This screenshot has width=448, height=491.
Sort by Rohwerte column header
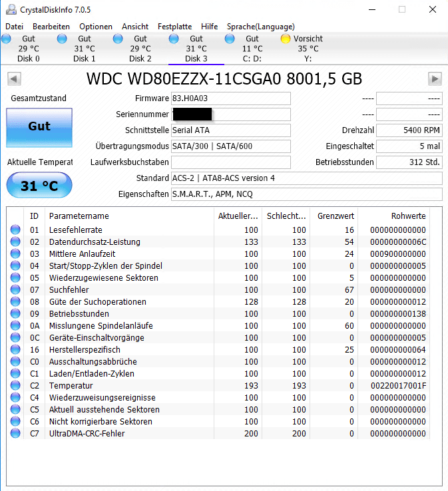[394, 216]
